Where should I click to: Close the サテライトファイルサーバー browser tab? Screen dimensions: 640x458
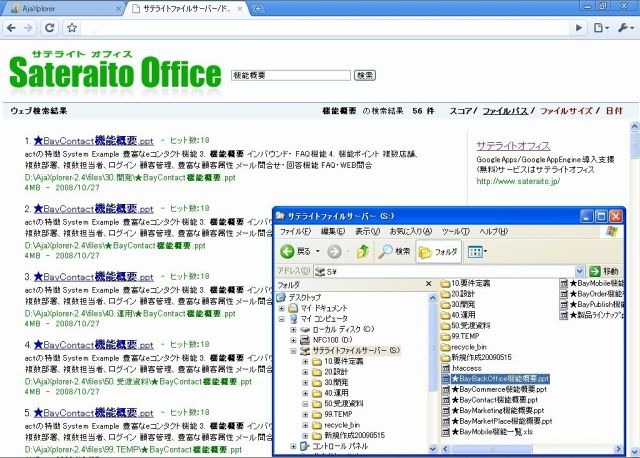(240, 9)
